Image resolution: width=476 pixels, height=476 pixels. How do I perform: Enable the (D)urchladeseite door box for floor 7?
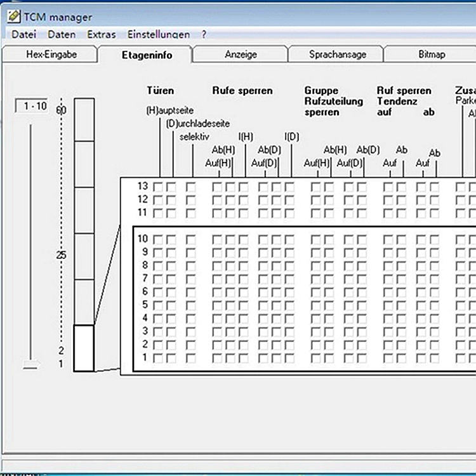pos(171,279)
